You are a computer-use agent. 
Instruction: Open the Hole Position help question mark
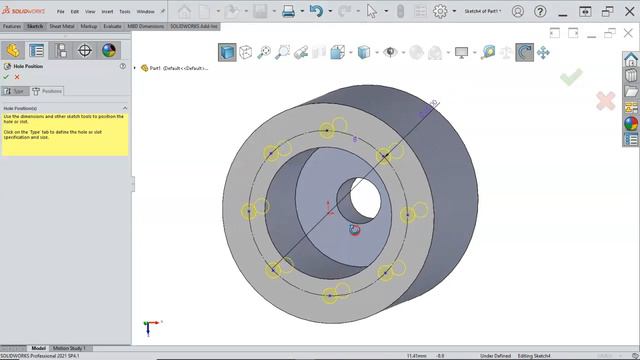(x=122, y=66)
